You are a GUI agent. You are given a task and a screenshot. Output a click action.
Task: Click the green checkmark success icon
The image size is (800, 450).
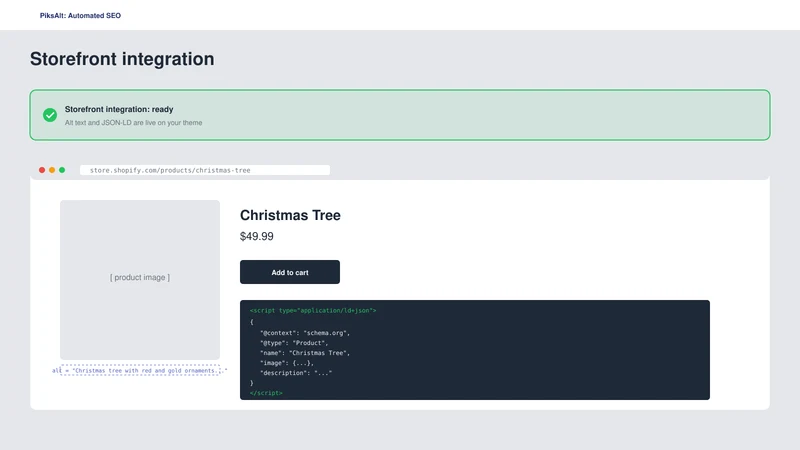pyautogui.click(x=50, y=115)
